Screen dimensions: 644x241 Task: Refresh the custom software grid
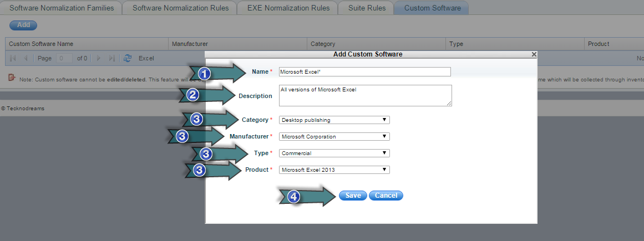128,58
